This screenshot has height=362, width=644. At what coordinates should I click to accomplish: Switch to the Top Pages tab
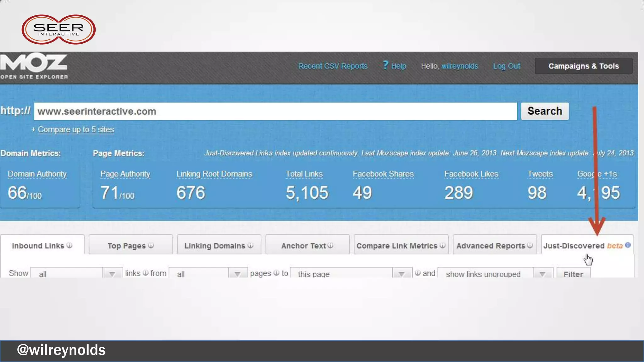pyautogui.click(x=127, y=246)
